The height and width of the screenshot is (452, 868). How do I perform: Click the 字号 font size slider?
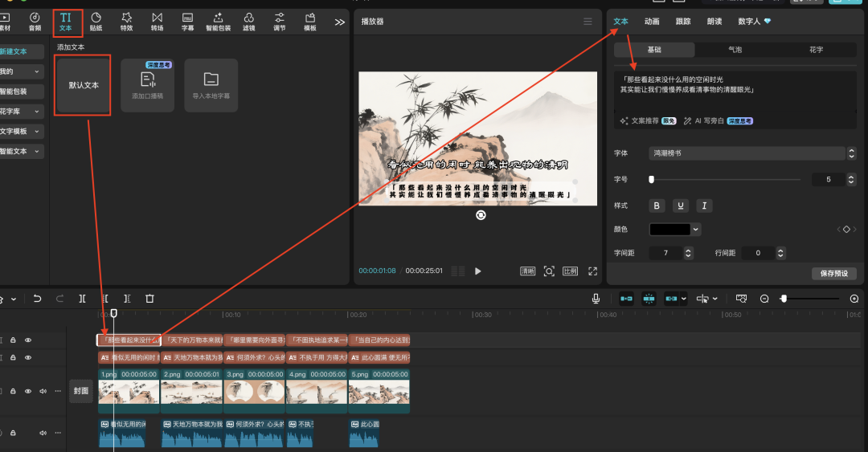pos(723,180)
